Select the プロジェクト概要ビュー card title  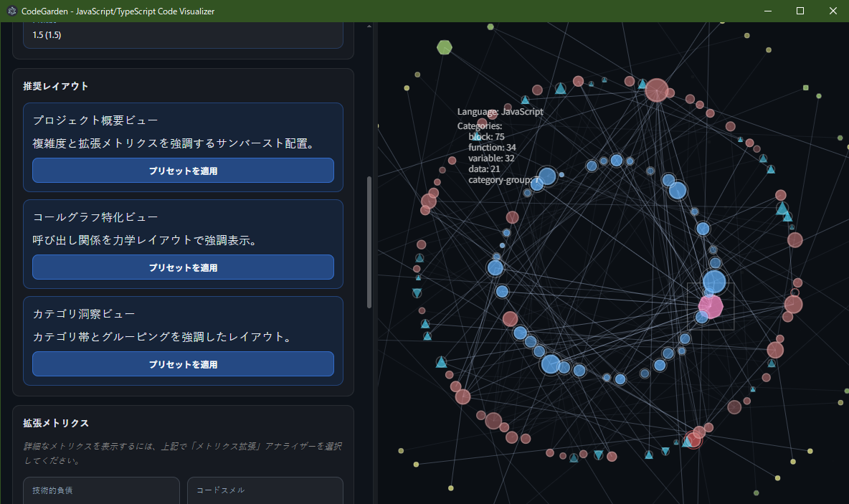(95, 120)
